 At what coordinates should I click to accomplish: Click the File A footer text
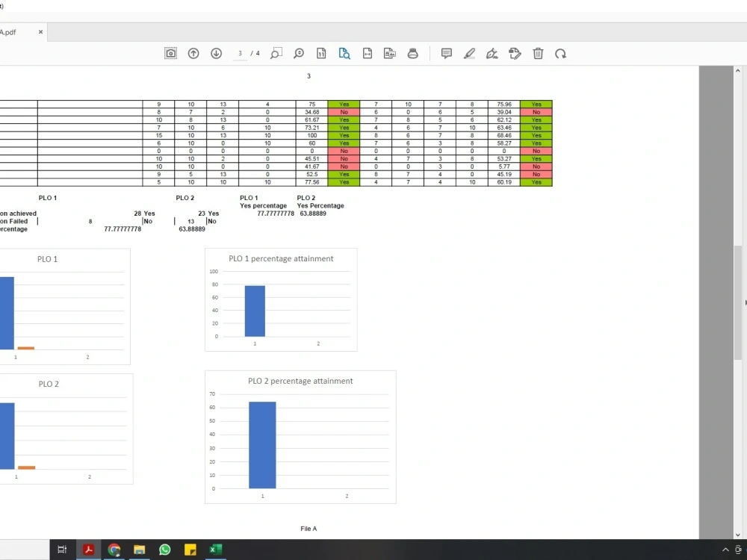coord(309,529)
